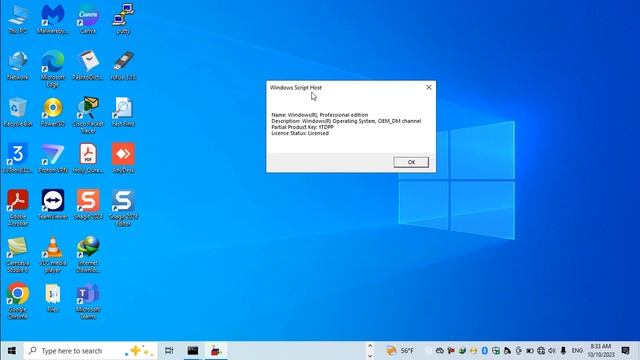
Task: Click the Bluetooth tray icon
Action: point(484,351)
